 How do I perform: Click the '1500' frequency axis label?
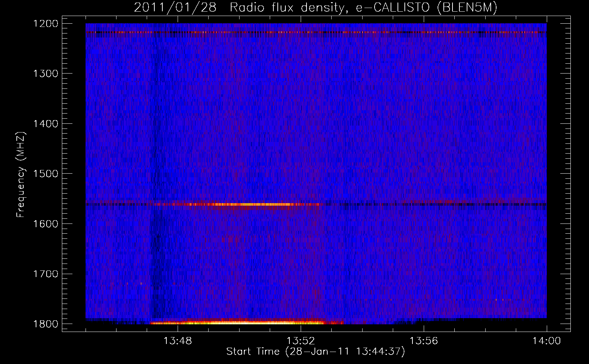[45, 174]
